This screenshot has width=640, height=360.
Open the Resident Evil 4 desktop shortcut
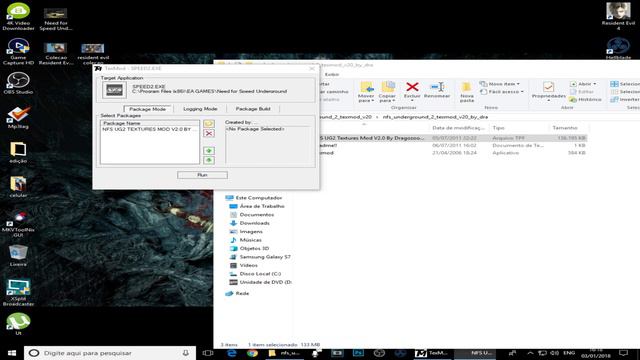tap(618, 17)
